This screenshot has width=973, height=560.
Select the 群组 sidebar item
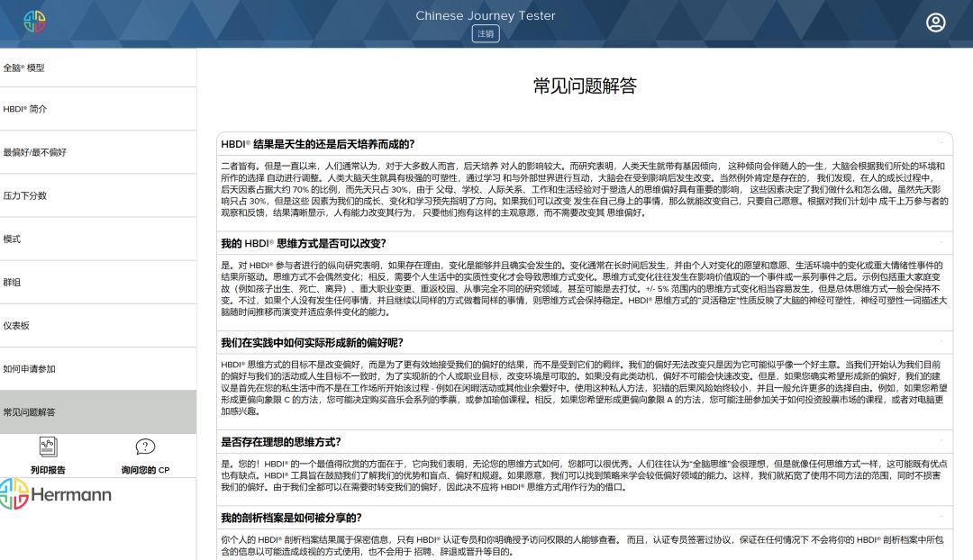98,282
